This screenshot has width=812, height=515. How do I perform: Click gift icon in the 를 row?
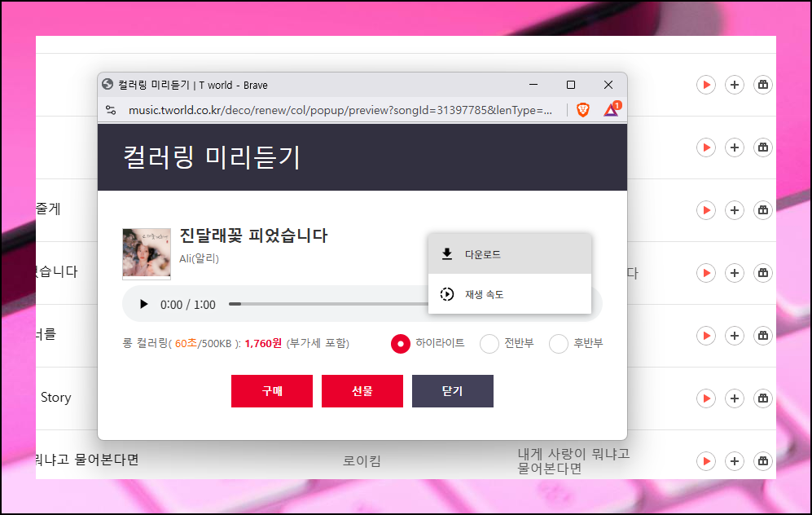[763, 336]
